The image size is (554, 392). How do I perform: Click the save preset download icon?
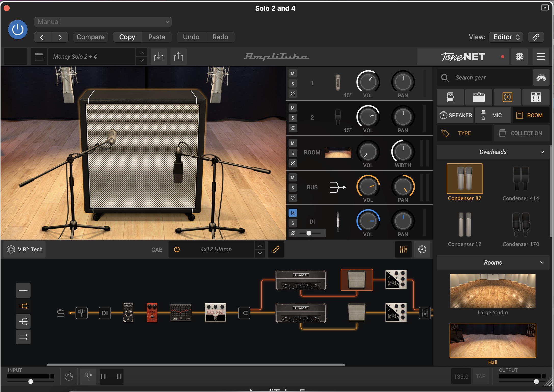159,57
